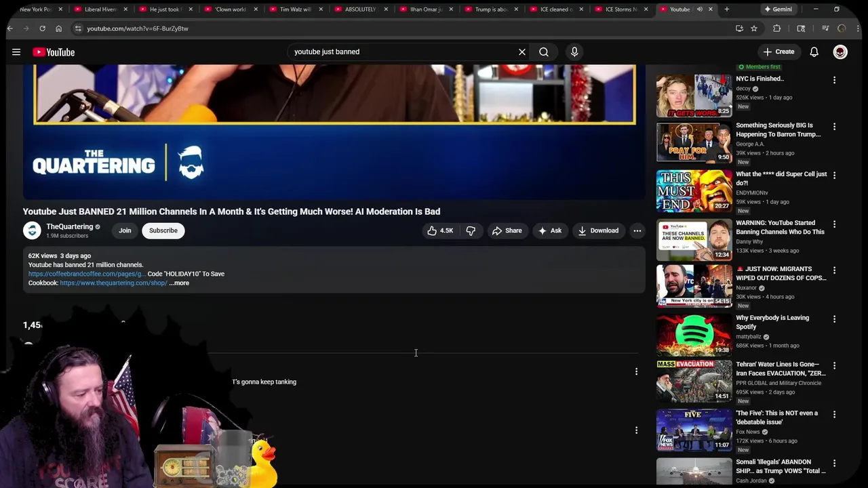The width and height of the screenshot is (868, 488).
Task: Switch to the 'Liberal Hivemind' tab
Action: point(97,9)
